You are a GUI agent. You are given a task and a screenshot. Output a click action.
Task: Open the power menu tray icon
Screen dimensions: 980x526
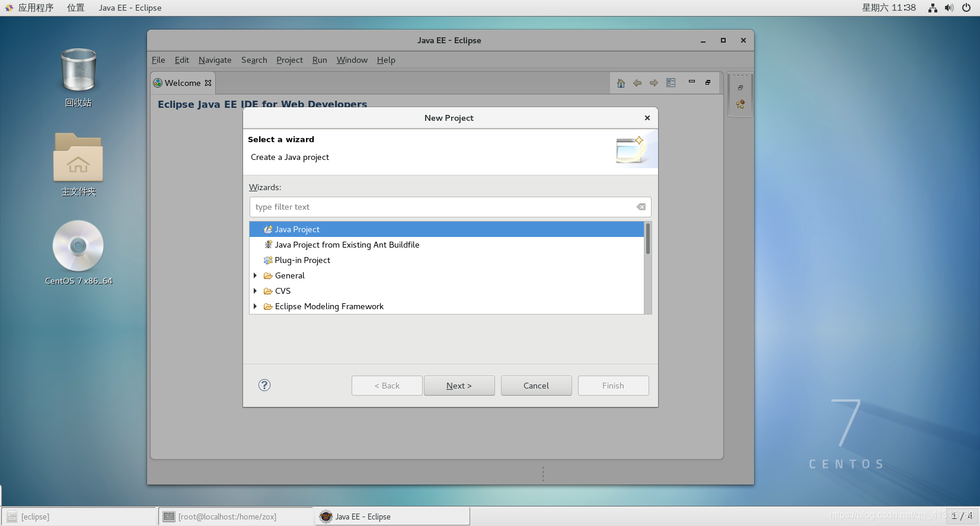point(966,8)
